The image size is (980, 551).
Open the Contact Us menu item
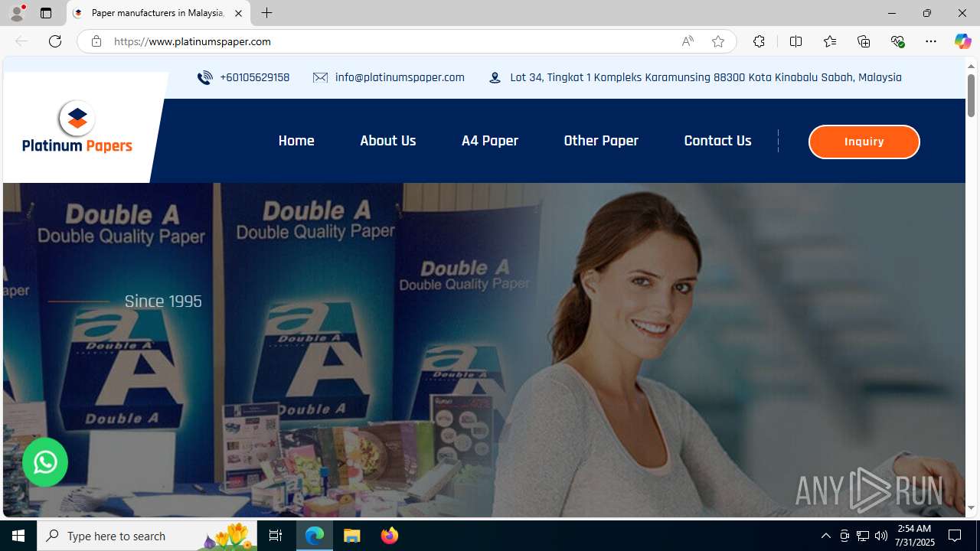[717, 141]
